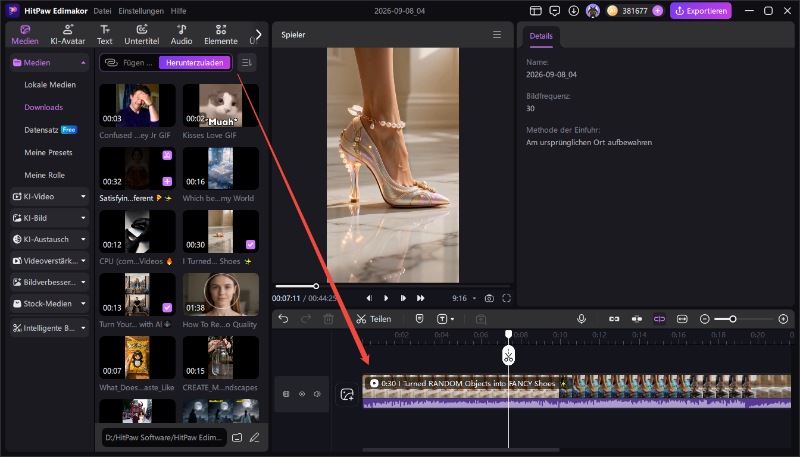
Task: Select the Kisses Love GIF thumbnail
Action: pos(221,106)
